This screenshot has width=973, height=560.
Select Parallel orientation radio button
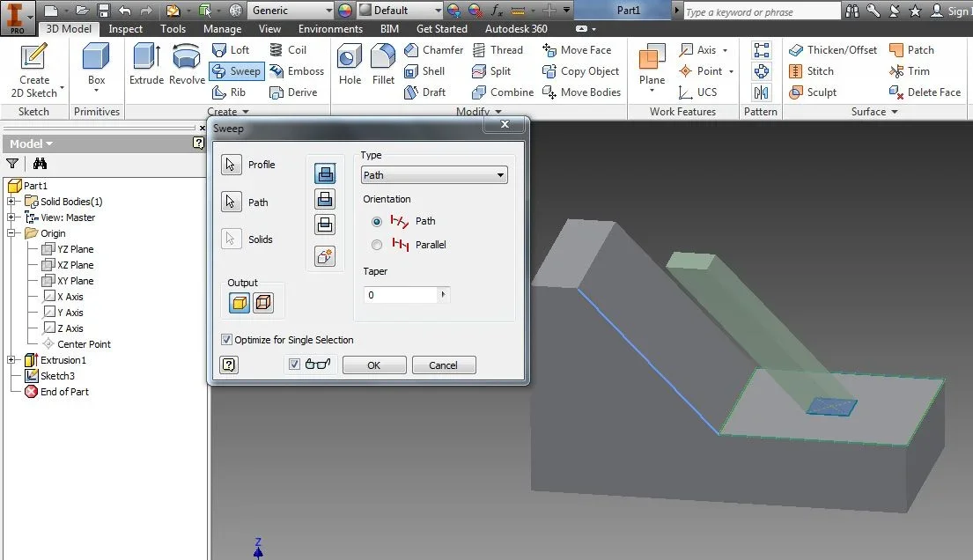(x=377, y=245)
